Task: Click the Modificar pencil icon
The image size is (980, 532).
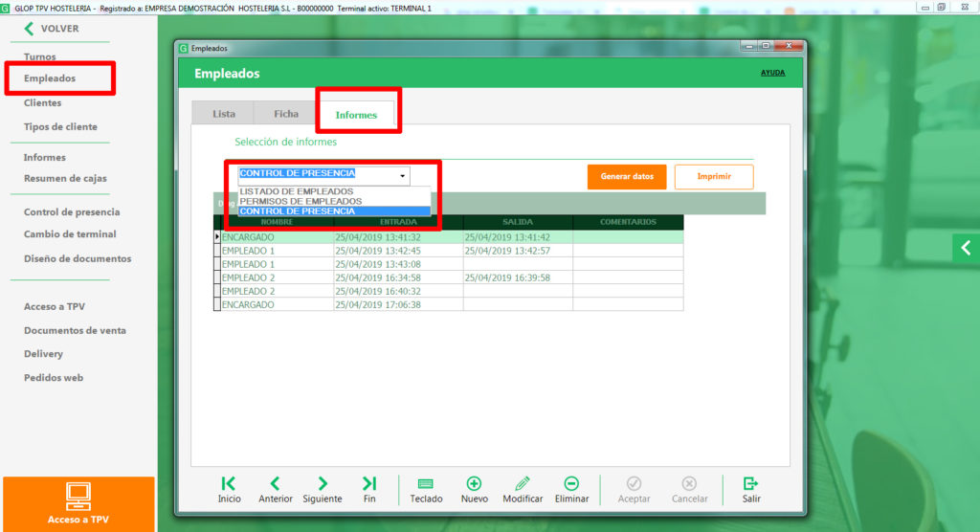Action: (522, 484)
